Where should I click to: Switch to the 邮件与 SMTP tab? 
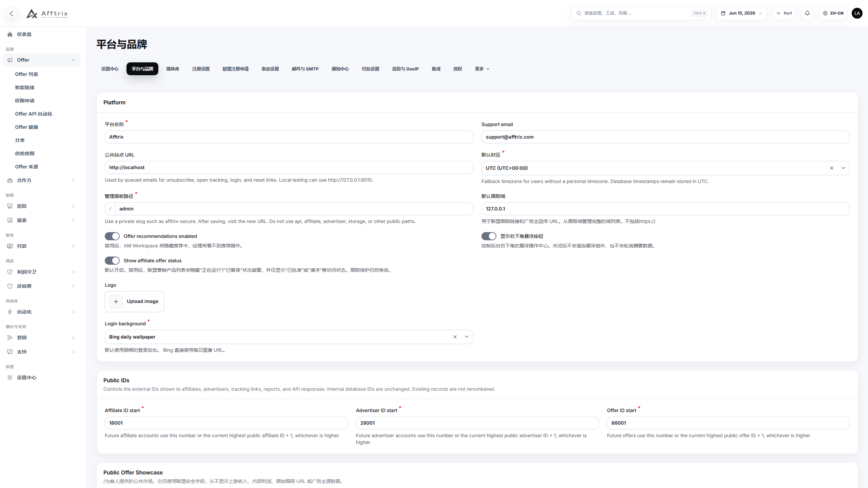point(305,69)
